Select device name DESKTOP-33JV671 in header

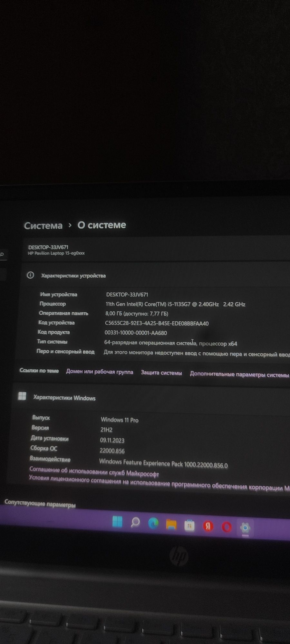coord(48,247)
